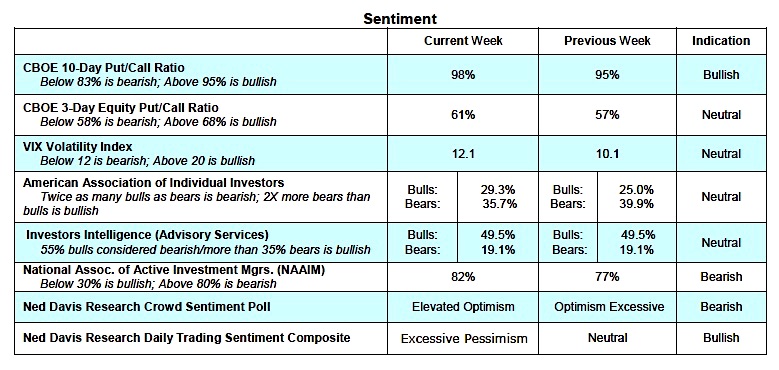
Task: Click the NAAIM Bearish indication cell
Action: [721, 277]
